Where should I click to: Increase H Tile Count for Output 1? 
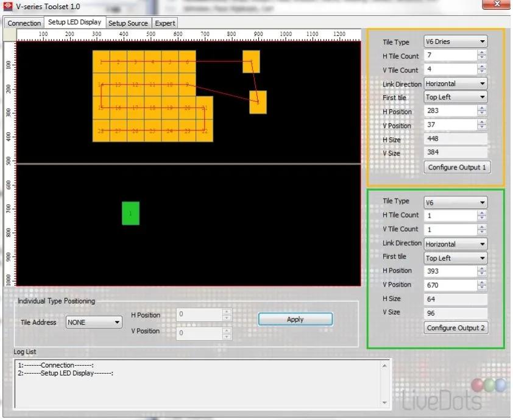pyautogui.click(x=482, y=53)
